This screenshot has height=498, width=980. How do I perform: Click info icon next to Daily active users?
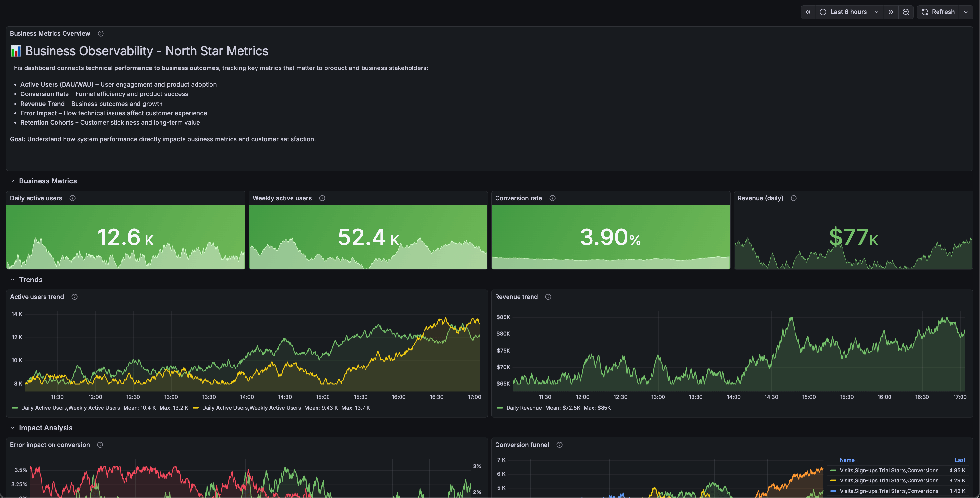click(x=72, y=198)
